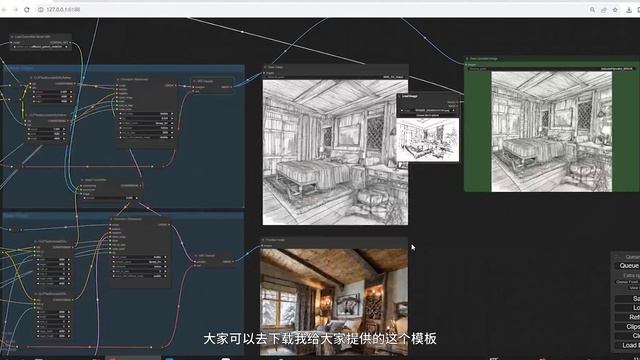Click the browser forward arrow
This screenshot has width=640, height=360.
tap(16, 9)
